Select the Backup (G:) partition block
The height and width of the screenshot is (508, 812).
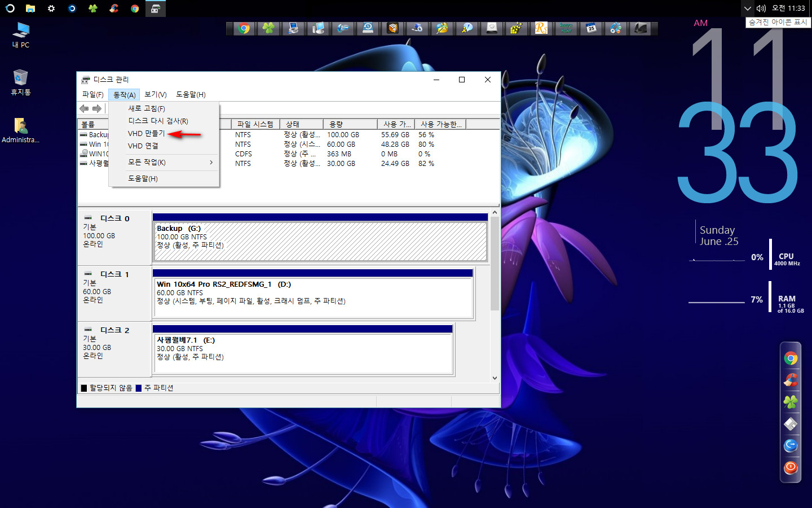(x=320, y=241)
